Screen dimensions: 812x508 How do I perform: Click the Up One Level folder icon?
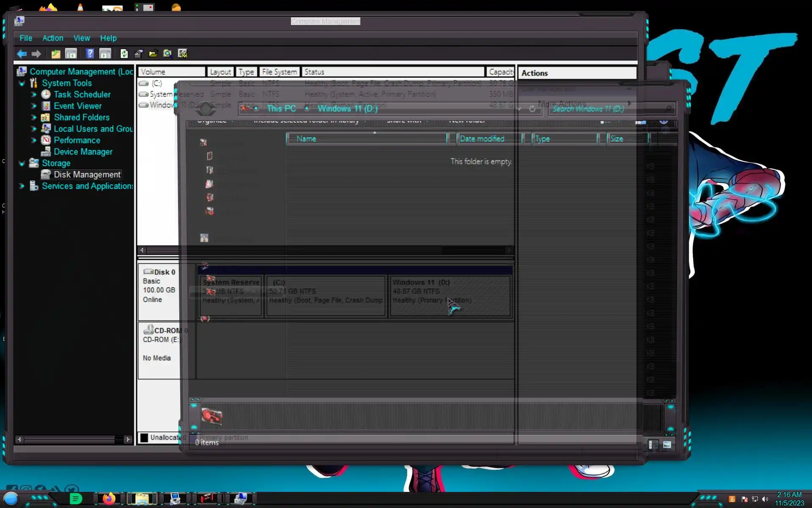click(x=56, y=54)
